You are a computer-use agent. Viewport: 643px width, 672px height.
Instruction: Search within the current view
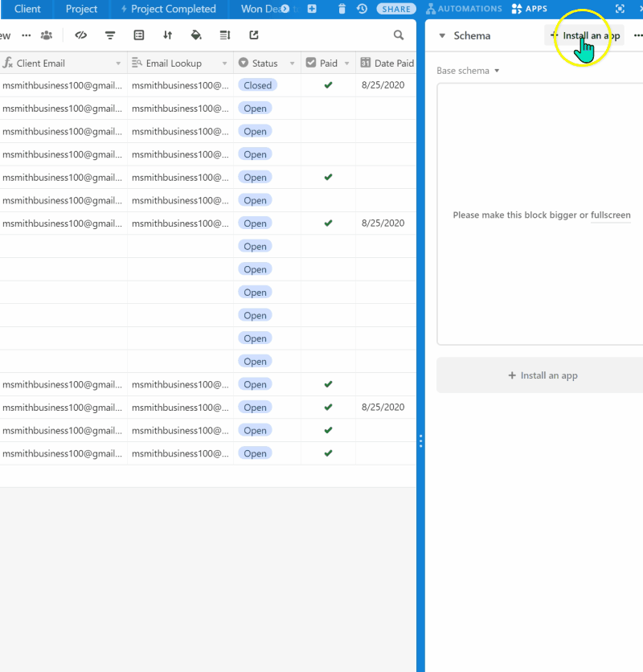[x=399, y=35]
